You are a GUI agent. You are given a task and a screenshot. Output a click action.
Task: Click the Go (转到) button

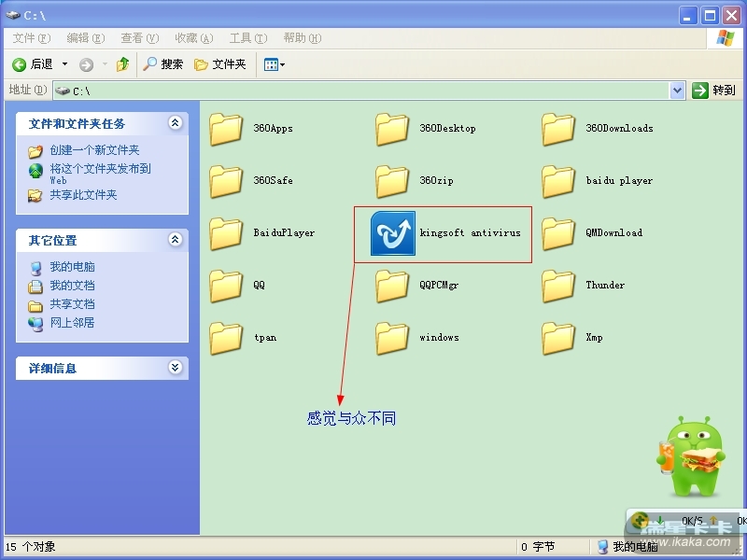pyautogui.click(x=713, y=90)
